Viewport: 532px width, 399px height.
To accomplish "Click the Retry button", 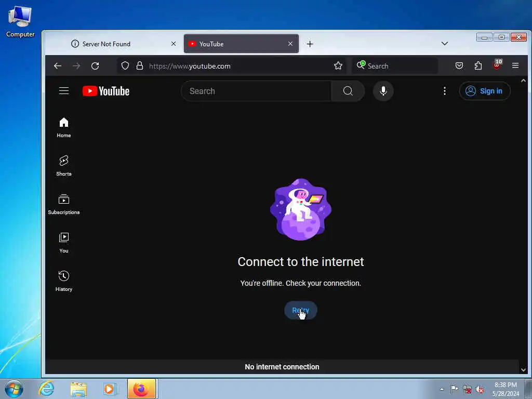I will pyautogui.click(x=301, y=310).
